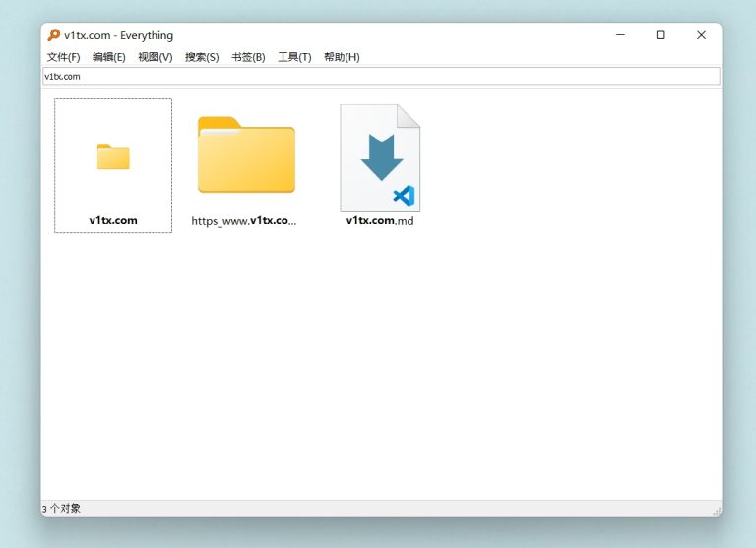The width and height of the screenshot is (756, 548).
Task: Open the 搜索(S) menu
Action: [x=202, y=57]
